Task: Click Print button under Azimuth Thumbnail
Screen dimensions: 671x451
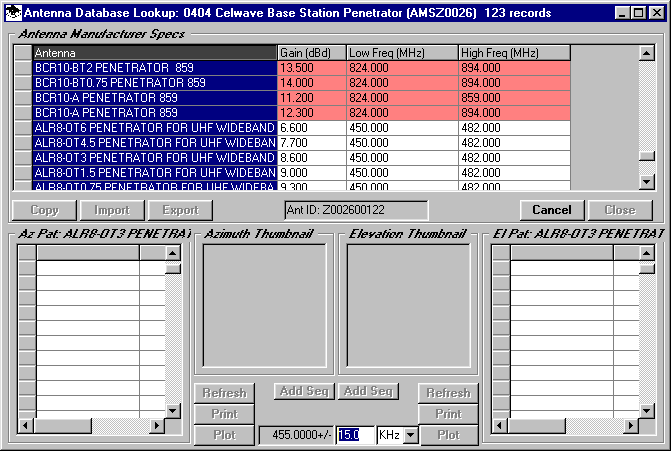Action: tap(224, 414)
